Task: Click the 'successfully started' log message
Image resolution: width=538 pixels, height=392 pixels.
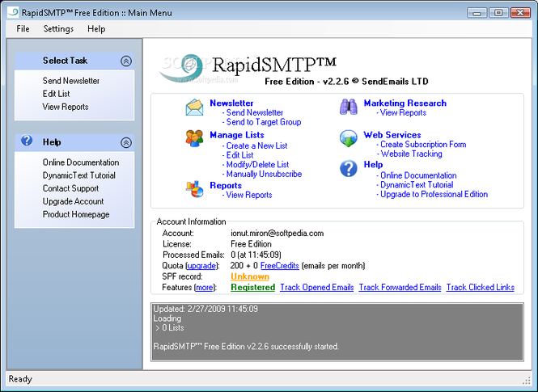Action: 246,347
